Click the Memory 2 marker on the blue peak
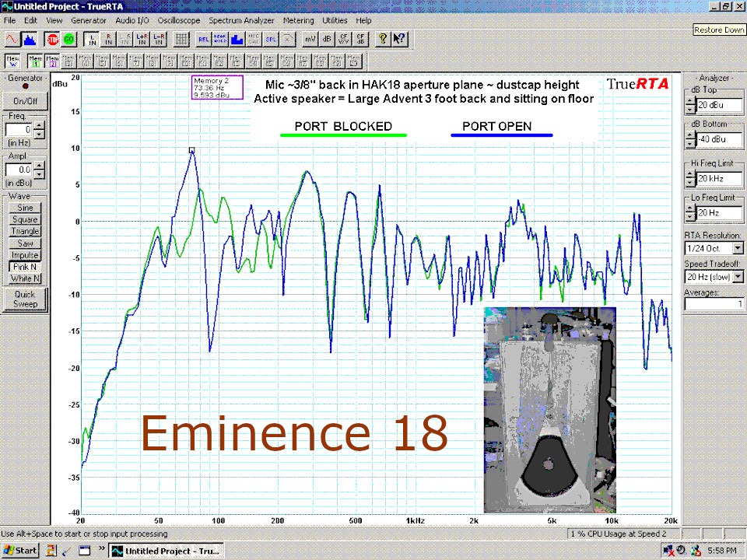Screen dimensions: 747x560 tap(191, 150)
